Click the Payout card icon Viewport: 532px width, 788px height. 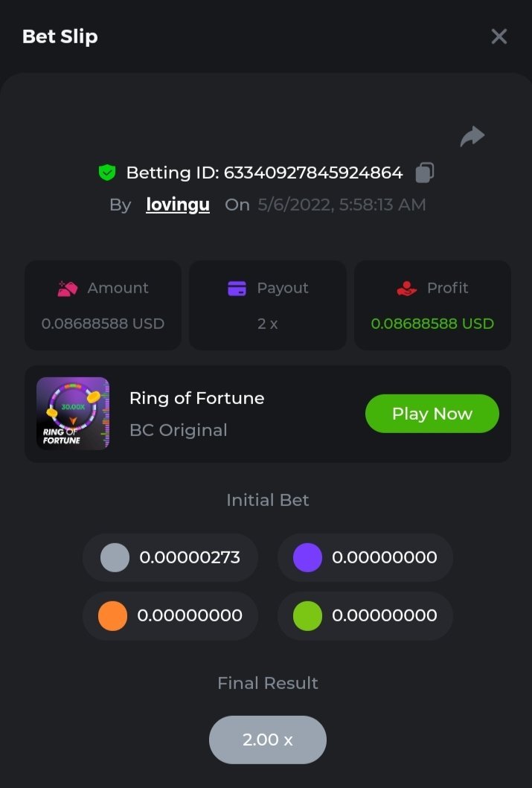(x=237, y=289)
